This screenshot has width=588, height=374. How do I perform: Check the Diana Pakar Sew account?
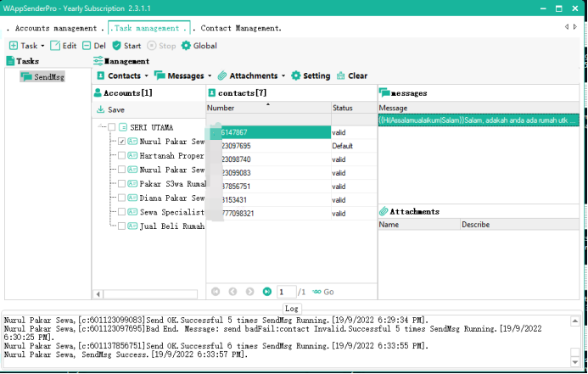(x=121, y=198)
